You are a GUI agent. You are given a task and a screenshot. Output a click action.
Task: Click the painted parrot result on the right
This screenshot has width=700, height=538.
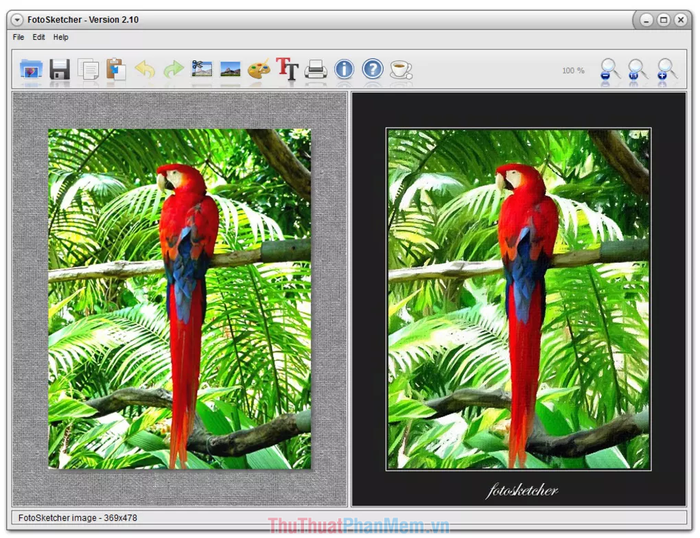point(518,299)
